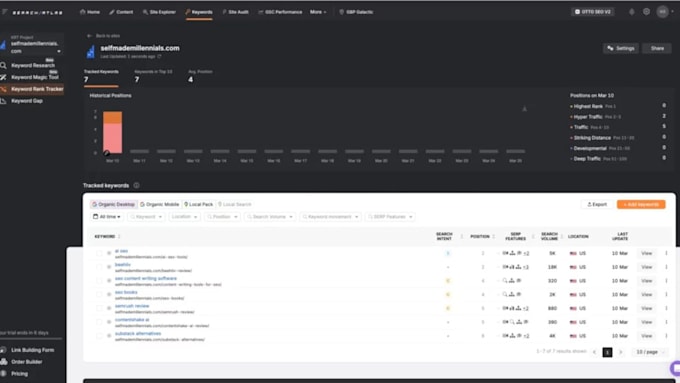This screenshot has height=383, width=680.
Task: Open the Keyword filter dropdown
Action: pyautogui.click(x=146, y=216)
